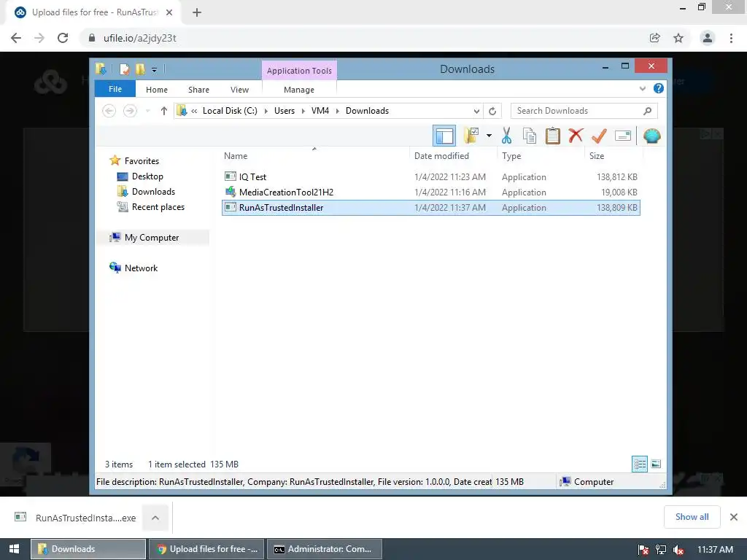Reload the Chrome page

tap(63, 38)
